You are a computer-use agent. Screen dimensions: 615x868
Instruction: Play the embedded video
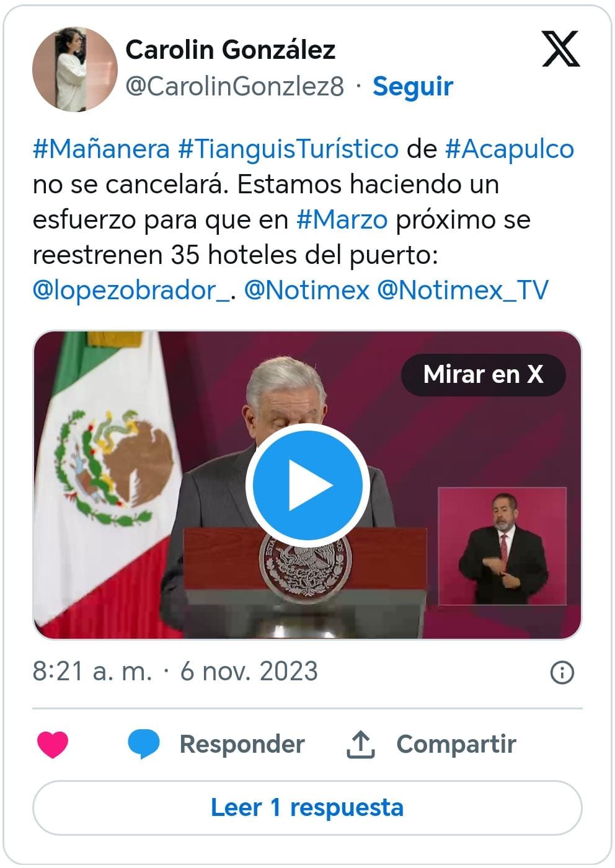point(307,485)
